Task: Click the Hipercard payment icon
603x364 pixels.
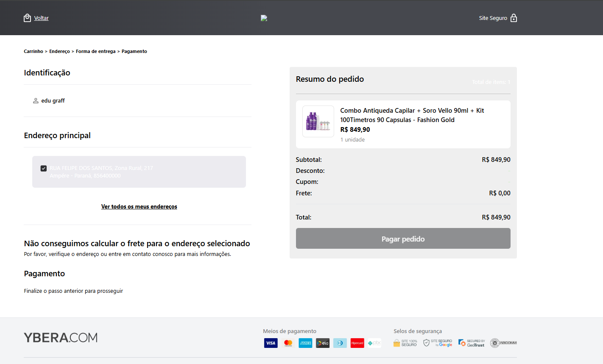Action: pyautogui.click(x=357, y=343)
